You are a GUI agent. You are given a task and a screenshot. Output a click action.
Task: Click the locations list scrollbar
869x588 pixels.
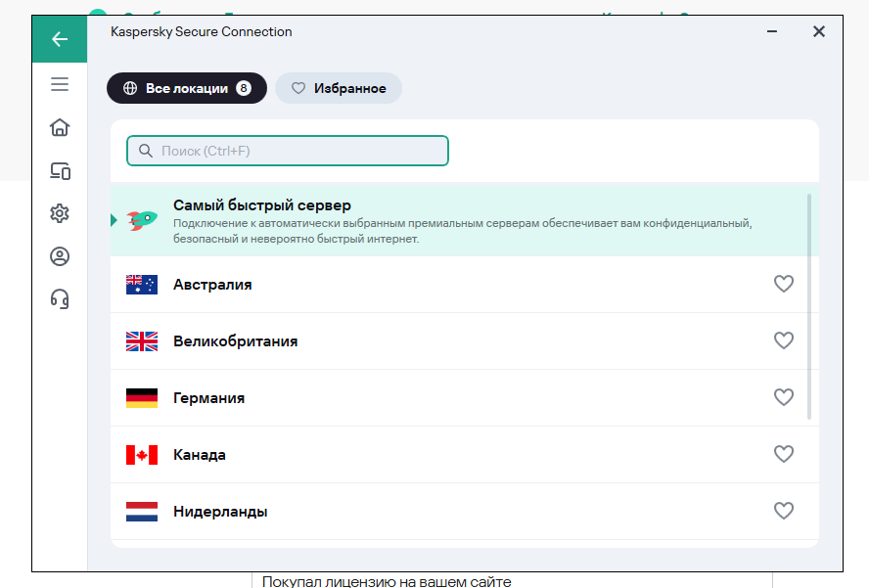pyautogui.click(x=809, y=306)
